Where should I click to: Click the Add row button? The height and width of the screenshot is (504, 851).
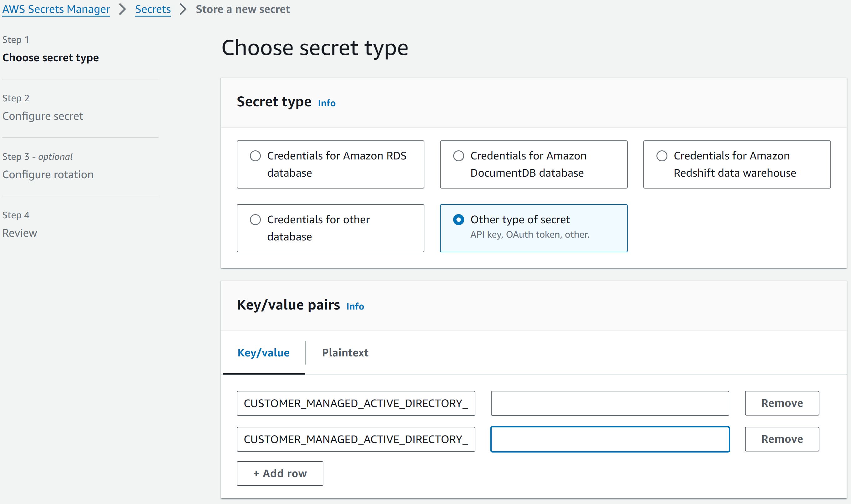[280, 473]
